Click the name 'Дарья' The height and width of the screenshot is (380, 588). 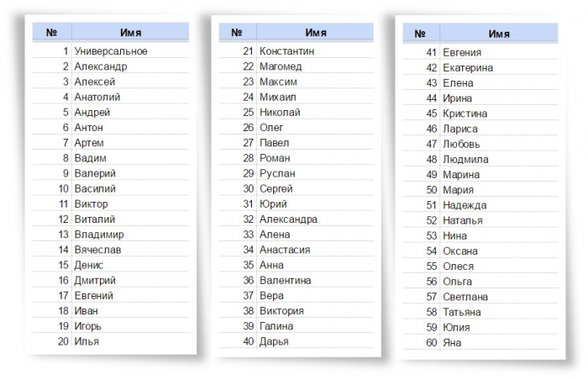tap(274, 341)
